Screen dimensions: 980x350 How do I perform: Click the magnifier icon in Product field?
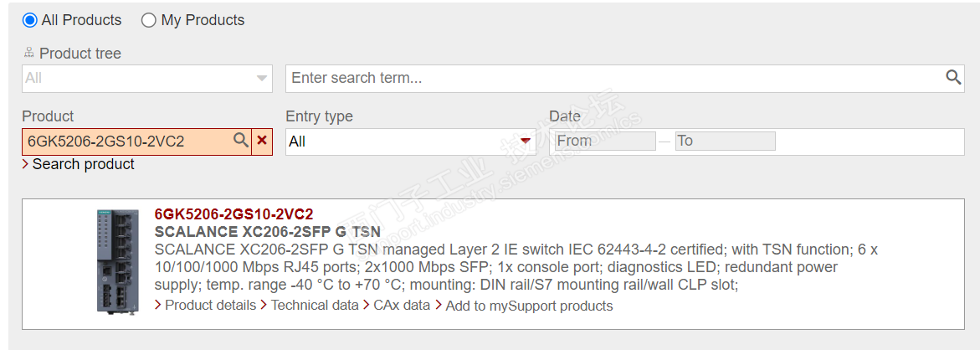(240, 141)
